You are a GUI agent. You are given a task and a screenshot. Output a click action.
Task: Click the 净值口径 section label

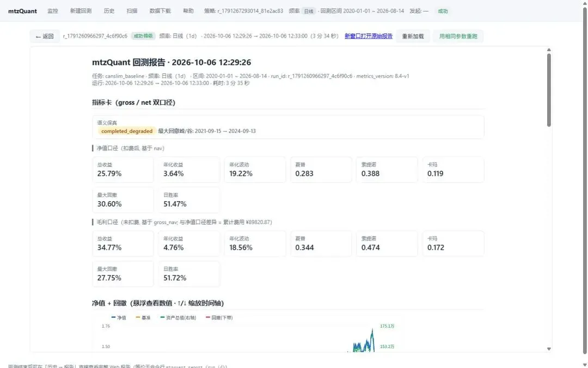pyautogui.click(x=131, y=148)
